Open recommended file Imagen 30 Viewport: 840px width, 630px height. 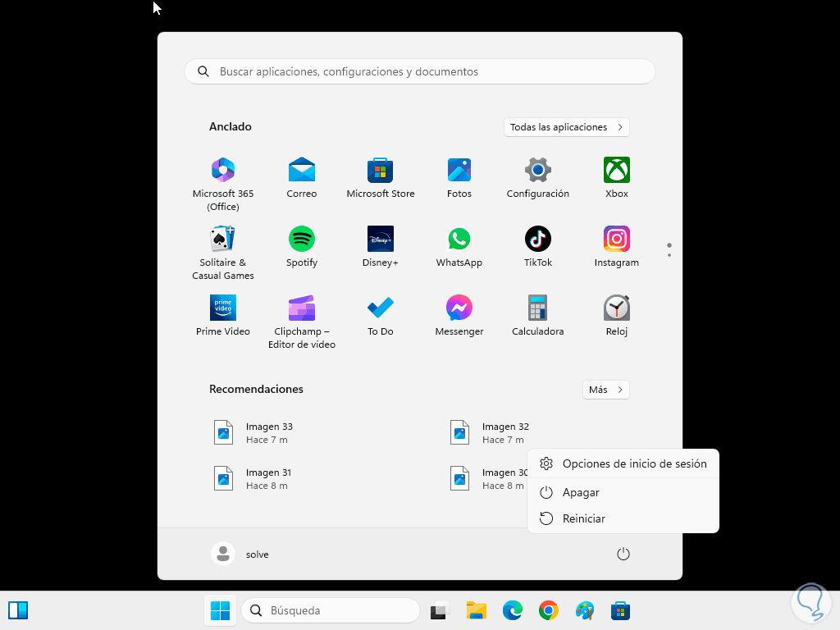coord(487,479)
